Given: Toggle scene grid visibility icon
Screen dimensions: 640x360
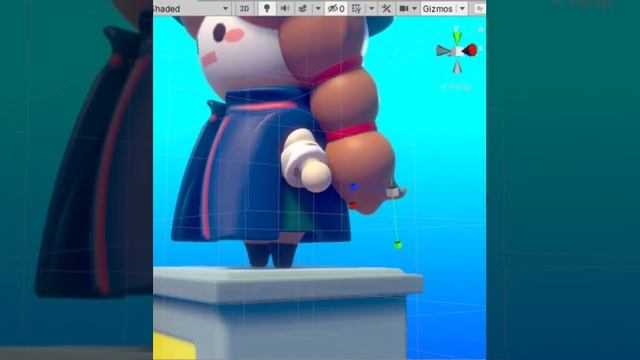Looking at the screenshot, I should 356,9.
